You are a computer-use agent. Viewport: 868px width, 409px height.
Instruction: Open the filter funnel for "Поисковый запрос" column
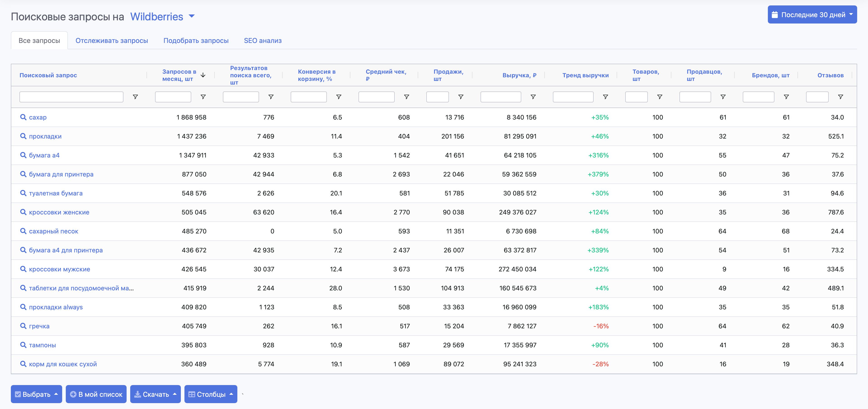pos(135,97)
